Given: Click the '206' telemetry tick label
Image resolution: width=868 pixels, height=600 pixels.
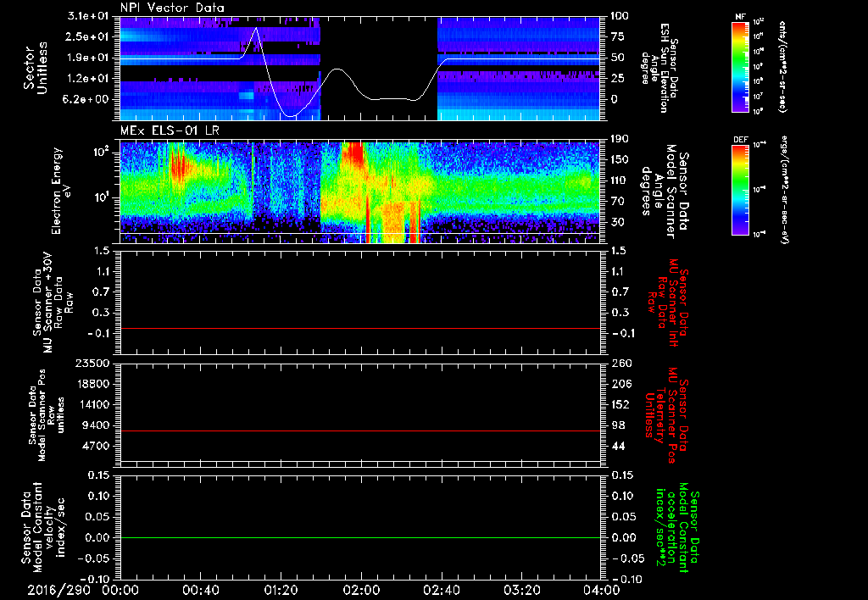Looking at the screenshot, I should coord(620,384).
